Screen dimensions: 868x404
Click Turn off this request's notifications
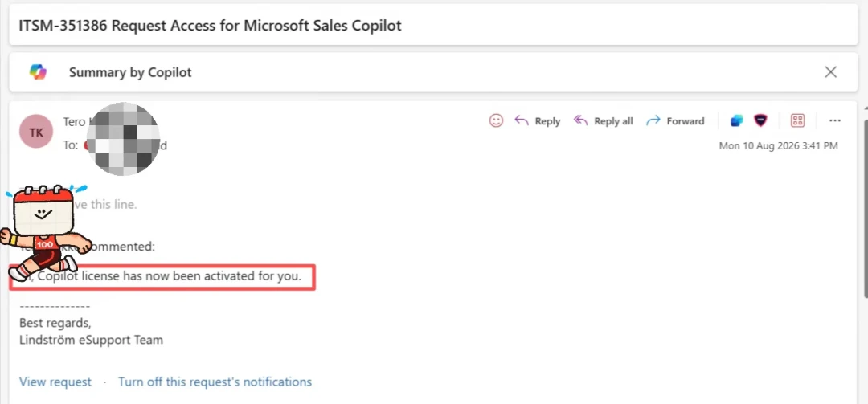215,382
